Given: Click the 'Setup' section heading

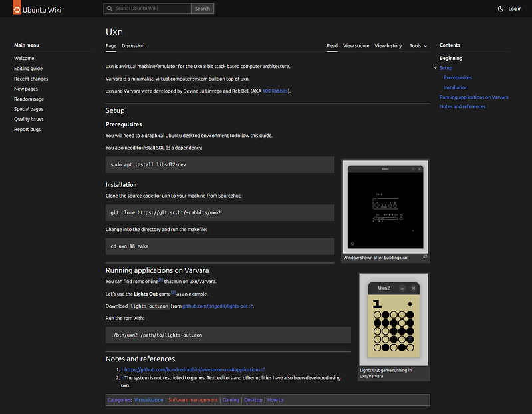Looking at the screenshot, I should (x=115, y=110).
